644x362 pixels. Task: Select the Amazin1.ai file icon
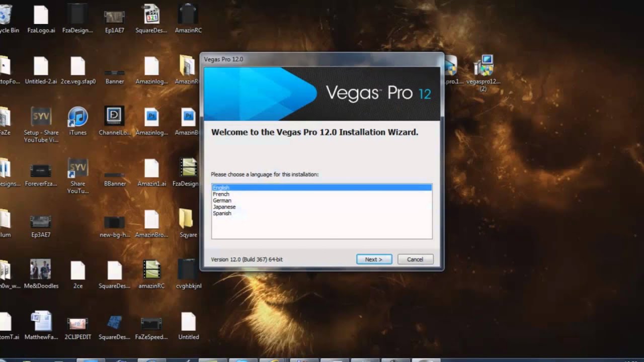pos(151,172)
